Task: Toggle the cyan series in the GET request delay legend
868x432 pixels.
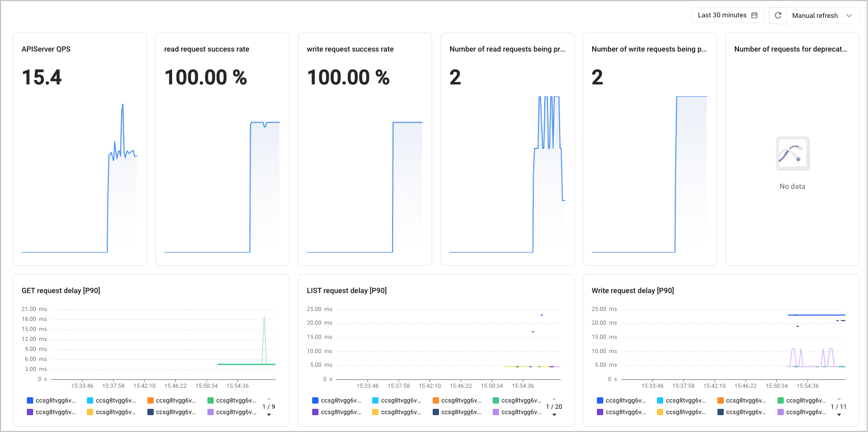Action: (112, 400)
